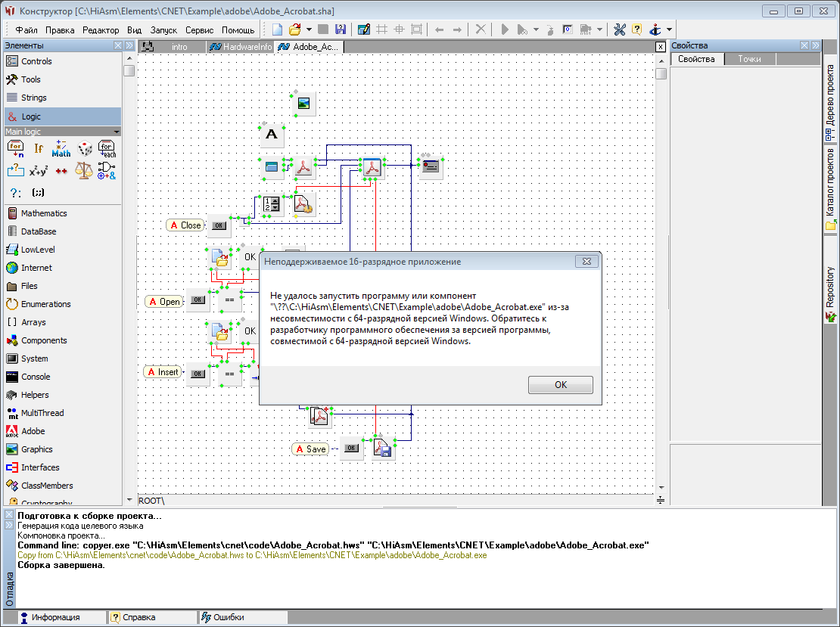Screen dimensions: 840x627
Task: Open the Сервис menu
Action: coord(199,30)
